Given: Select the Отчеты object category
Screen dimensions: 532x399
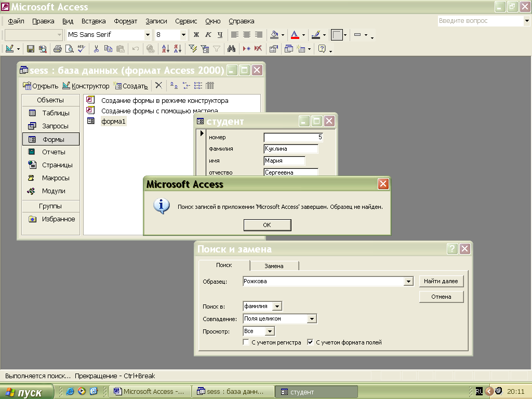Looking at the screenshot, I should pos(51,152).
